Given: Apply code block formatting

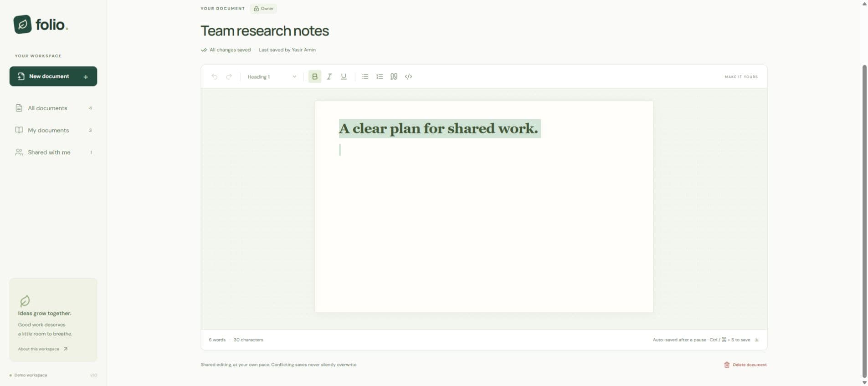Looking at the screenshot, I should pyautogui.click(x=409, y=76).
